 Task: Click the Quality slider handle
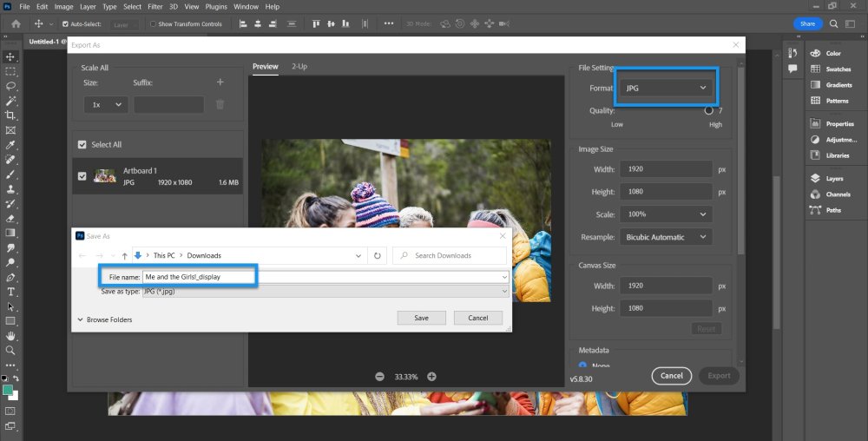[x=709, y=111]
